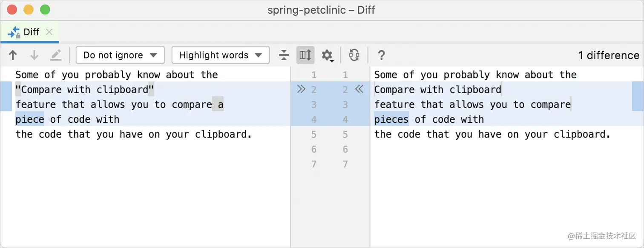
Task: Close the Diff tab
Action: [x=49, y=32]
